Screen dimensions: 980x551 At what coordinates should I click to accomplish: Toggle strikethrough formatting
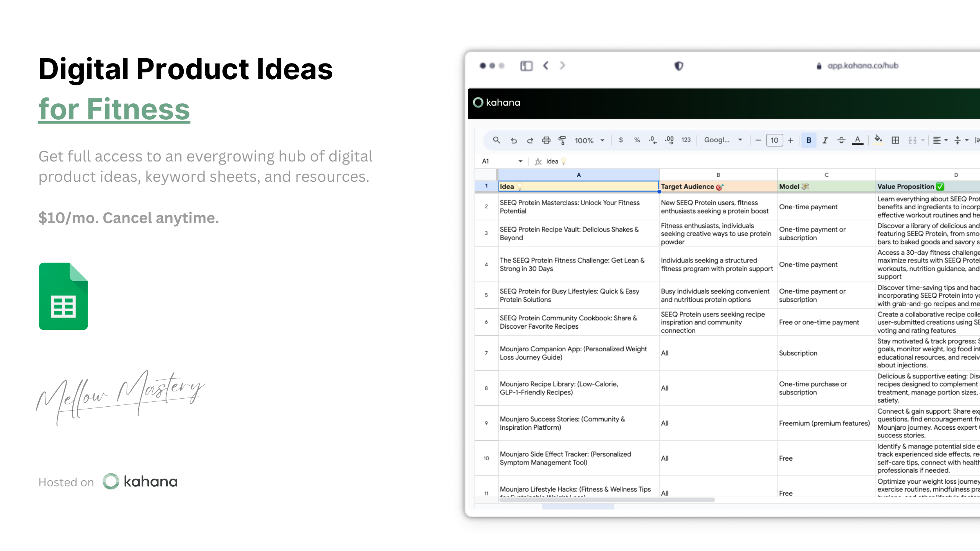(x=841, y=140)
